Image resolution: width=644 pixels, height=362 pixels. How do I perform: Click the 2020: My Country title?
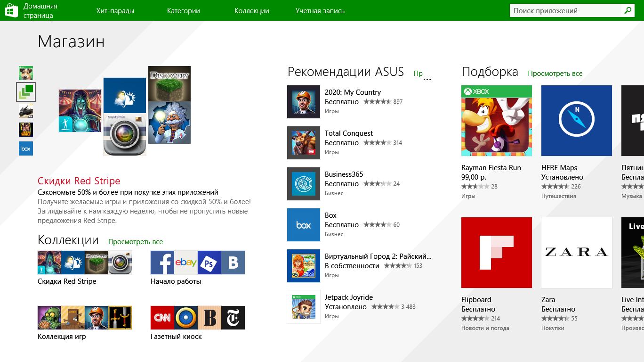[x=353, y=92]
